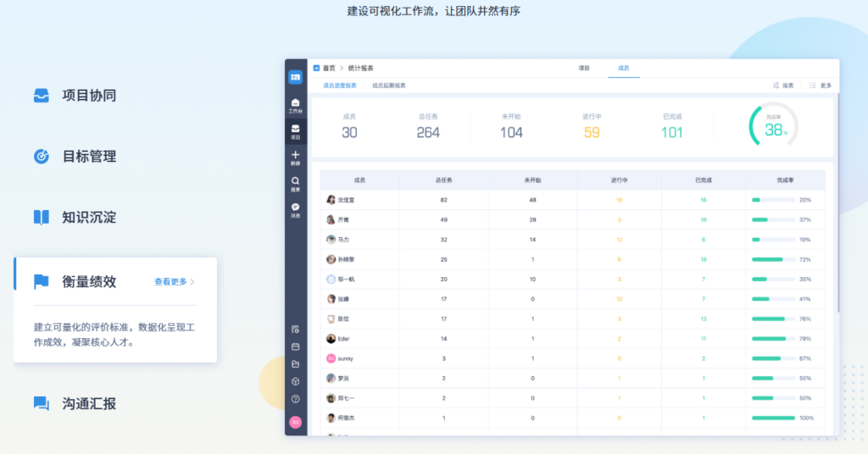The width and height of the screenshot is (868, 454).
Task: Switch to the 项目 tab
Action: tap(584, 68)
